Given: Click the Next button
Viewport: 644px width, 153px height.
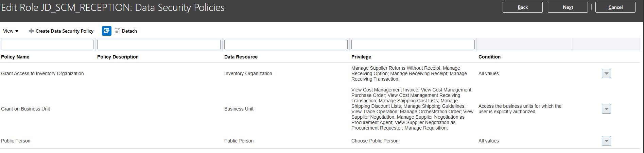Looking at the screenshot, I should [568, 7].
